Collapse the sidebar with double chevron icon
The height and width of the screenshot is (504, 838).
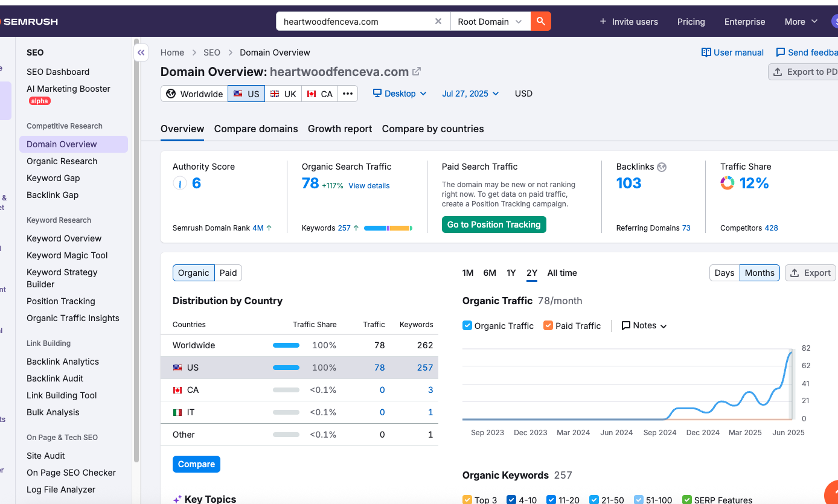click(141, 53)
